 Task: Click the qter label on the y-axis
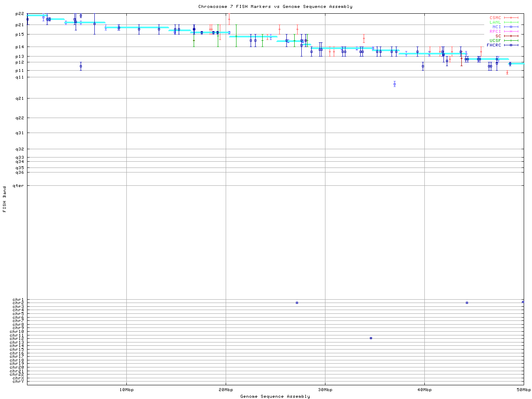point(18,186)
